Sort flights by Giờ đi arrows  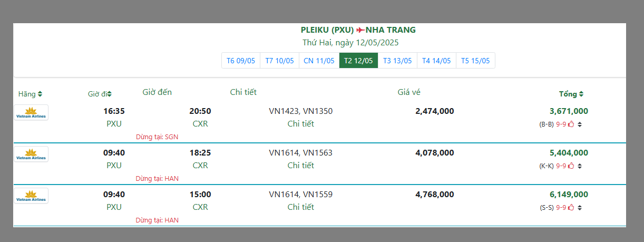pos(109,94)
